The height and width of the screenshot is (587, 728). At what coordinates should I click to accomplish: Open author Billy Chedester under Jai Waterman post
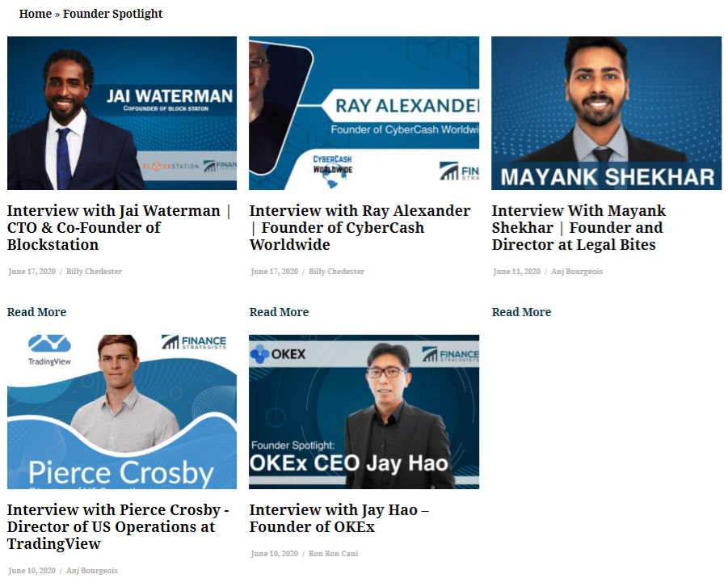(94, 272)
